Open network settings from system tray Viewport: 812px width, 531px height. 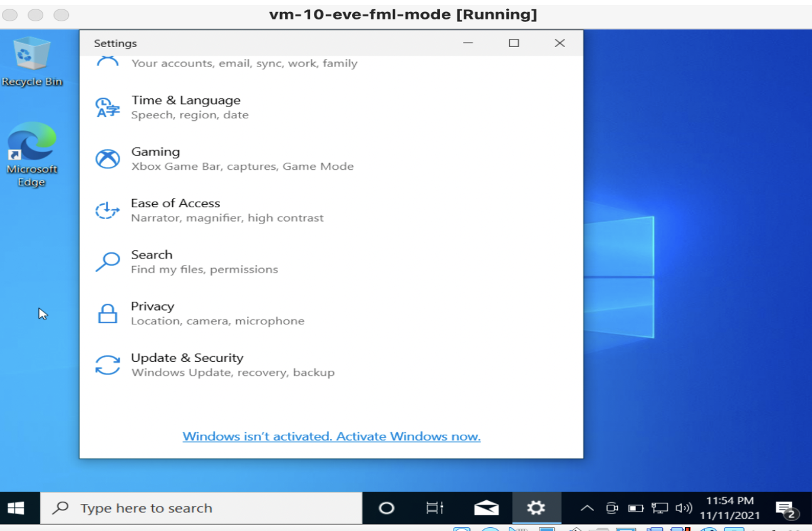[660, 508]
